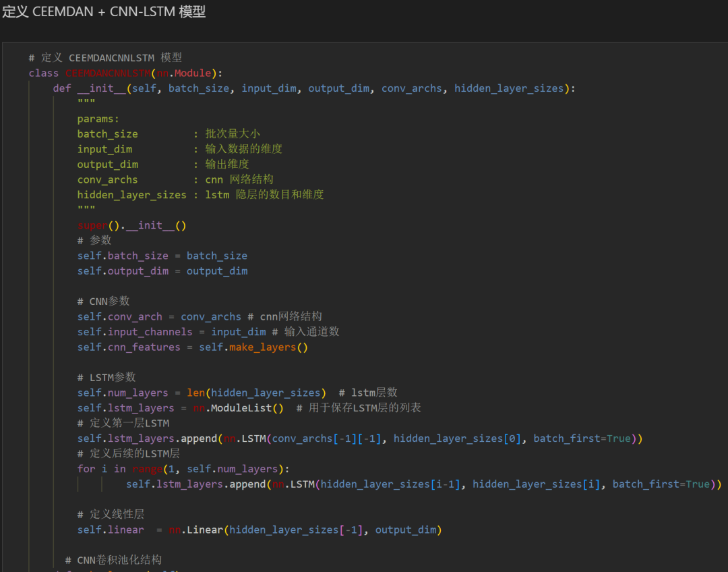Click the heading 定义 CEEMDAN + CNN-LSTM 模型
This screenshot has height=572, width=728.
coord(104,11)
